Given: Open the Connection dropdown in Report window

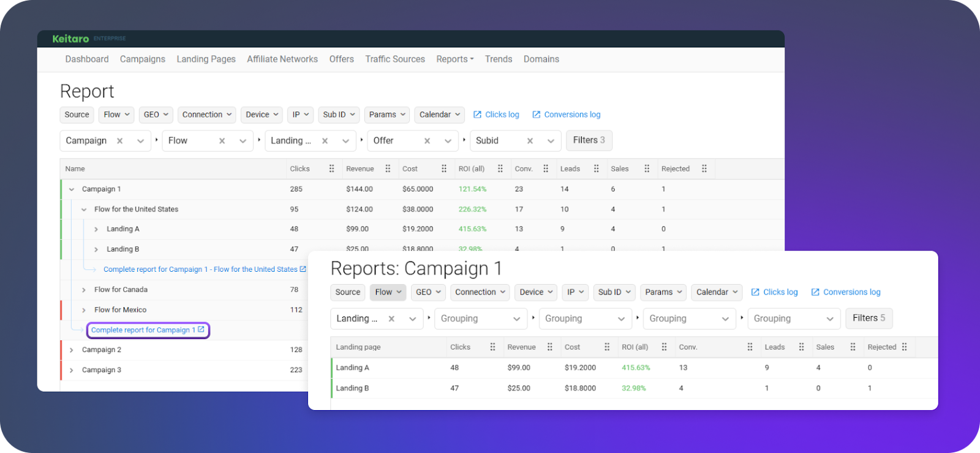Looking at the screenshot, I should pyautogui.click(x=207, y=114).
